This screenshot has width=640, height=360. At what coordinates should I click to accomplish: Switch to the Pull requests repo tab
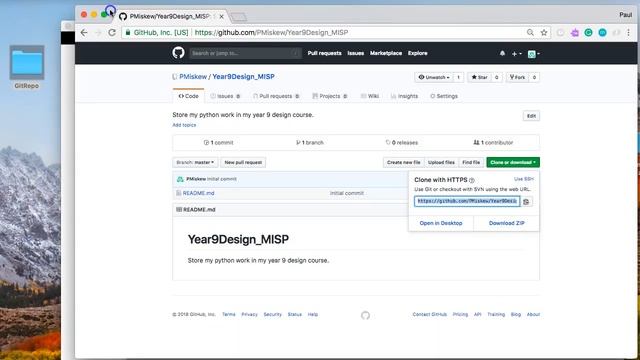[x=276, y=96]
